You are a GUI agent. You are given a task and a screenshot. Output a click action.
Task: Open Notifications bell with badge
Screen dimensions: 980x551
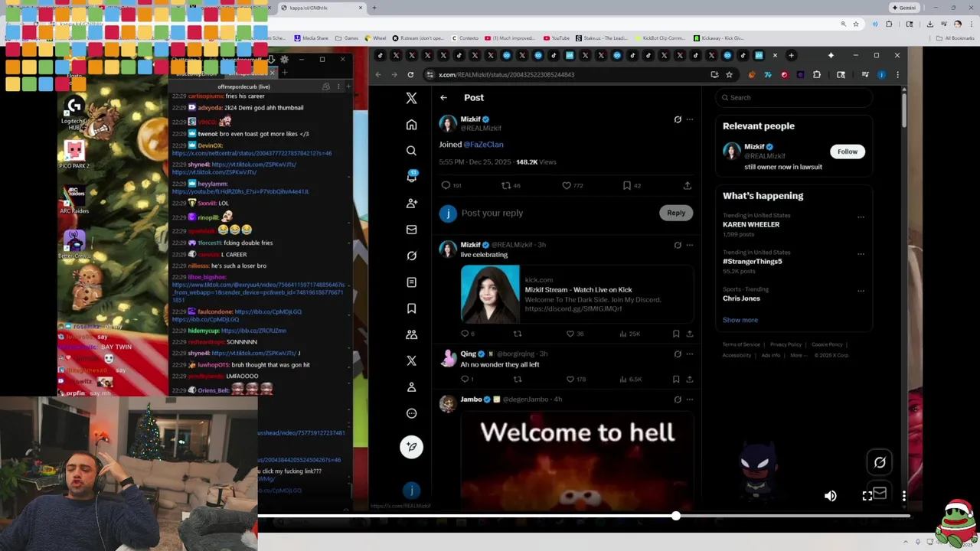point(411,177)
